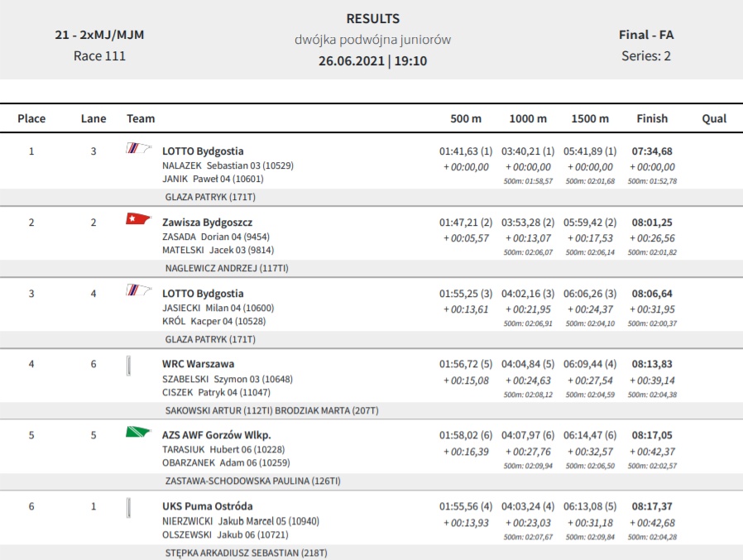Click coach STĘPKA ARKADIUSZ SEBASTIAN (218T)

tap(246, 553)
